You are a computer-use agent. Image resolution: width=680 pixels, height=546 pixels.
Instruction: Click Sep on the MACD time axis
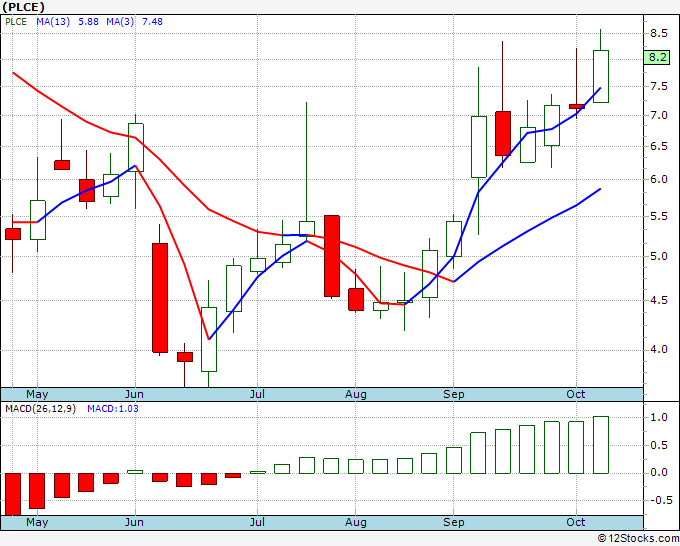click(454, 523)
